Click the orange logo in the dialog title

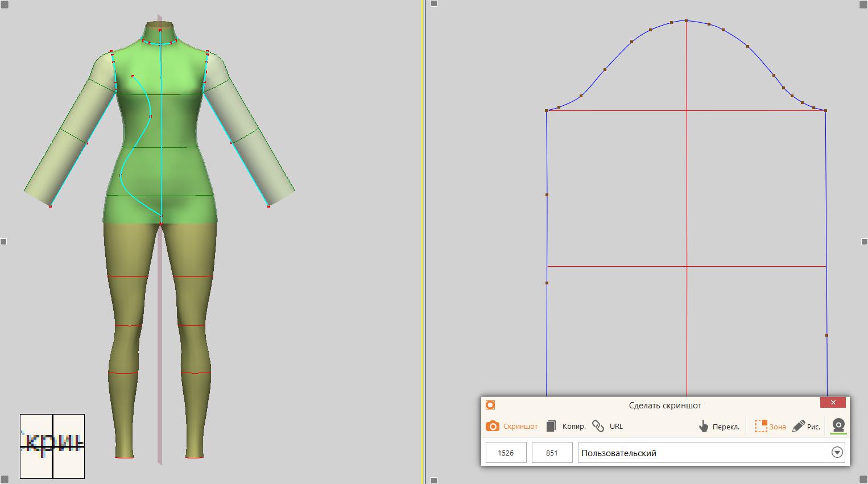click(x=490, y=405)
